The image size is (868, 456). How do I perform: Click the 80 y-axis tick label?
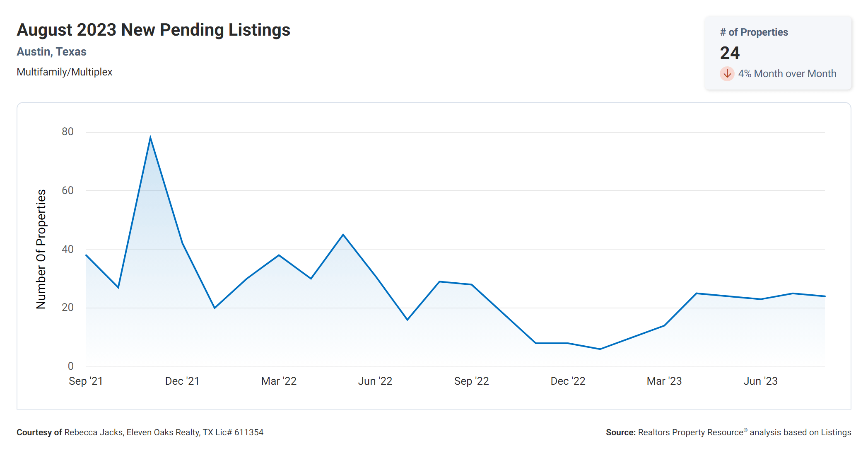68,132
